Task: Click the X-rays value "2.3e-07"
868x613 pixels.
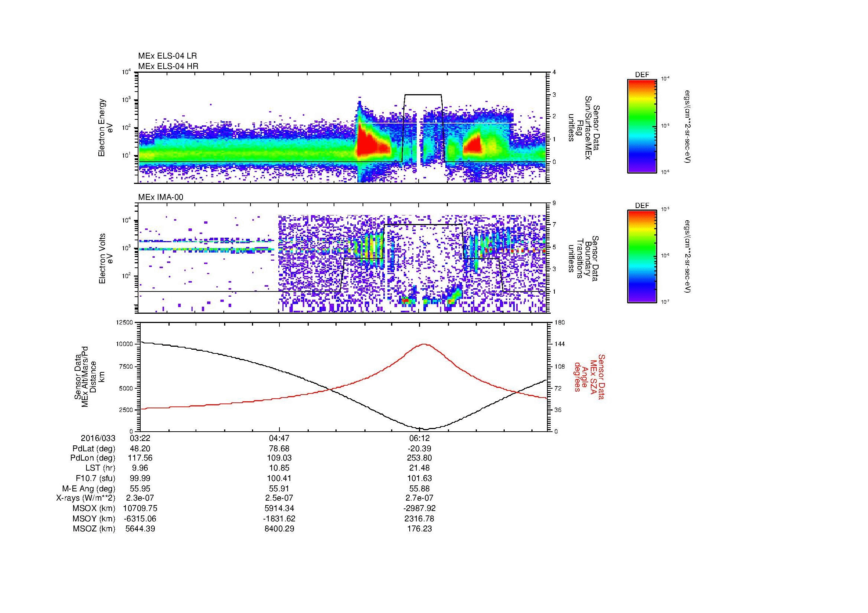Action: click(140, 498)
